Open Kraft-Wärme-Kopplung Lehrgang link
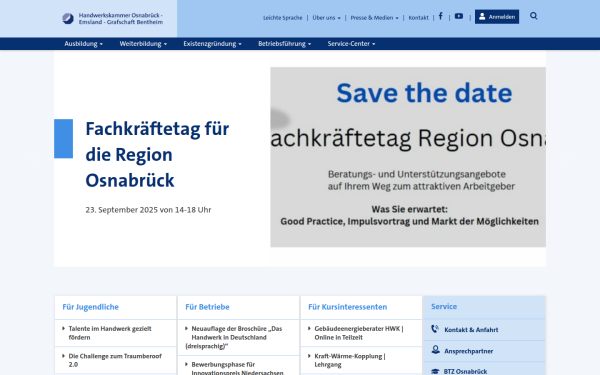This screenshot has width=600, height=375. pyautogui.click(x=350, y=360)
